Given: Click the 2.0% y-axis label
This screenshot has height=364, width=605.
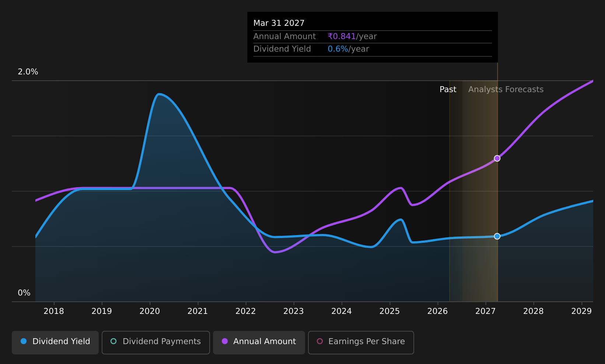Looking at the screenshot, I should tap(28, 72).
